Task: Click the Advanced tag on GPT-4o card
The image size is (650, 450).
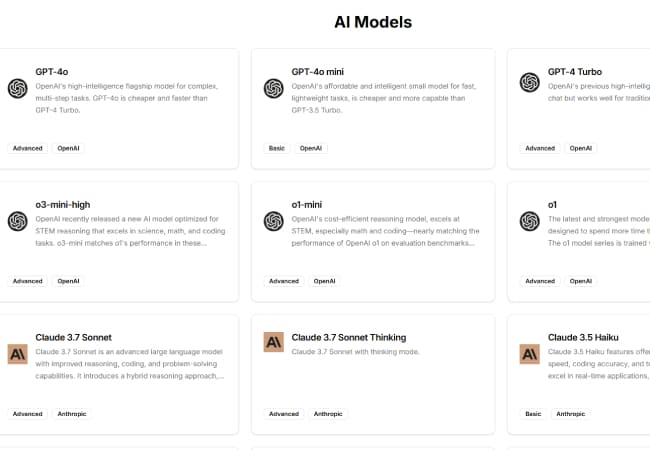Action: (x=28, y=148)
